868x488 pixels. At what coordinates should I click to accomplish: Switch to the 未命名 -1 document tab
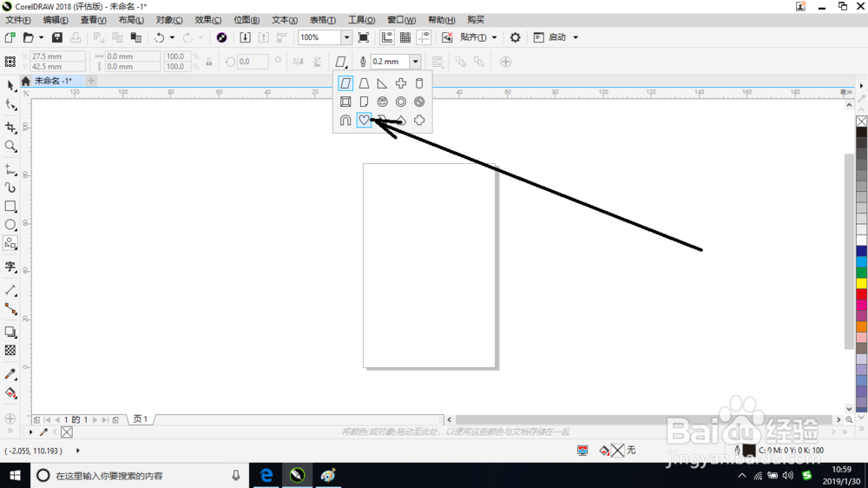53,81
